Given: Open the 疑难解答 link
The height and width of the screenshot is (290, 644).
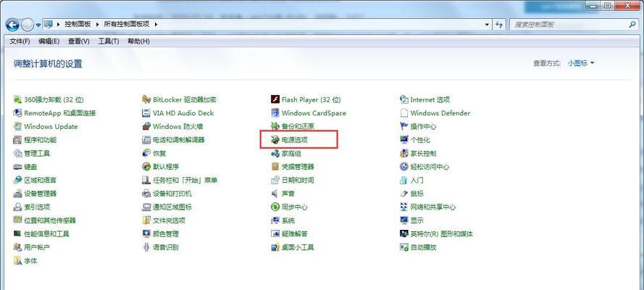Looking at the screenshot, I should [x=295, y=233].
